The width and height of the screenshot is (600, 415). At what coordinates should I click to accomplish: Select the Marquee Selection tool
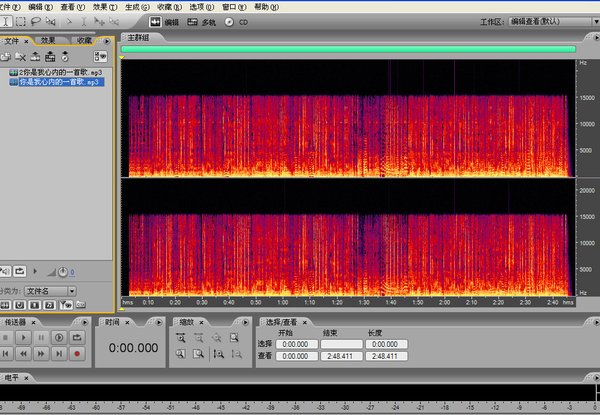[x=21, y=22]
